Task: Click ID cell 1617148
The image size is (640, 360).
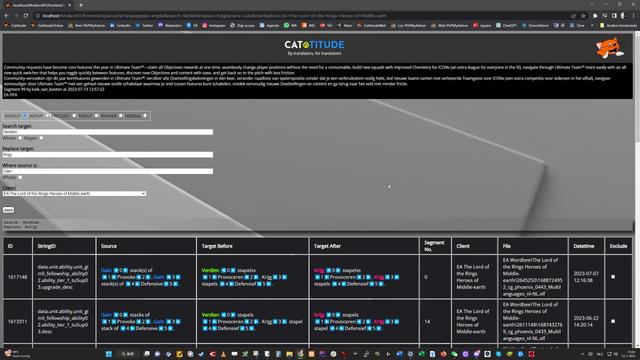Action: (x=18, y=277)
